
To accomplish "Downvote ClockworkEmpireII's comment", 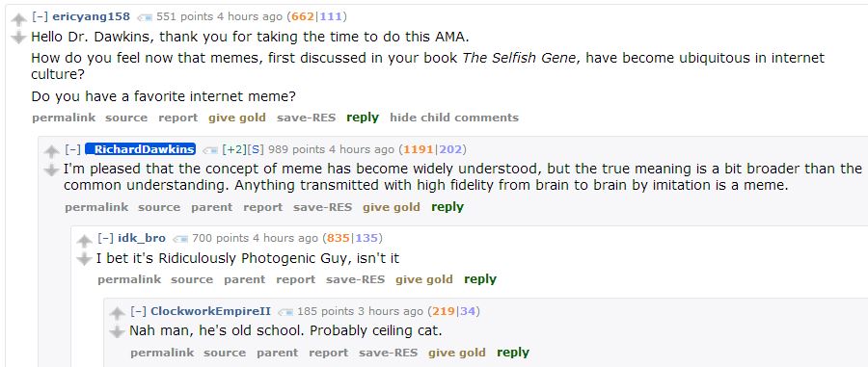I will (117, 331).
